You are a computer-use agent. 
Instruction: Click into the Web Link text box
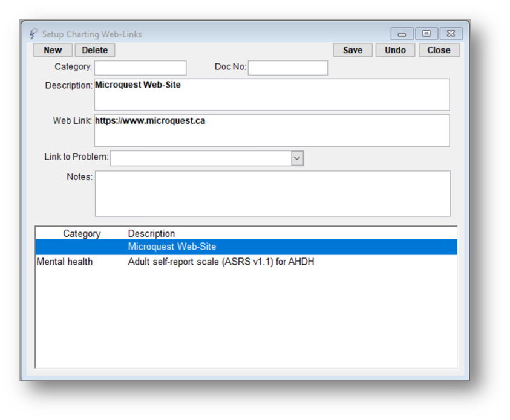(272, 131)
